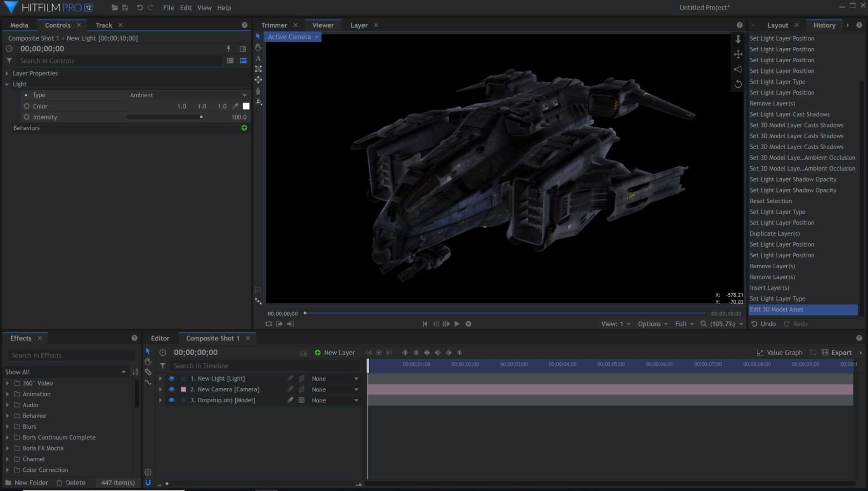Select the Hand pan tool in the viewer toolbar
Screen dimensions: 868x491
click(258, 47)
